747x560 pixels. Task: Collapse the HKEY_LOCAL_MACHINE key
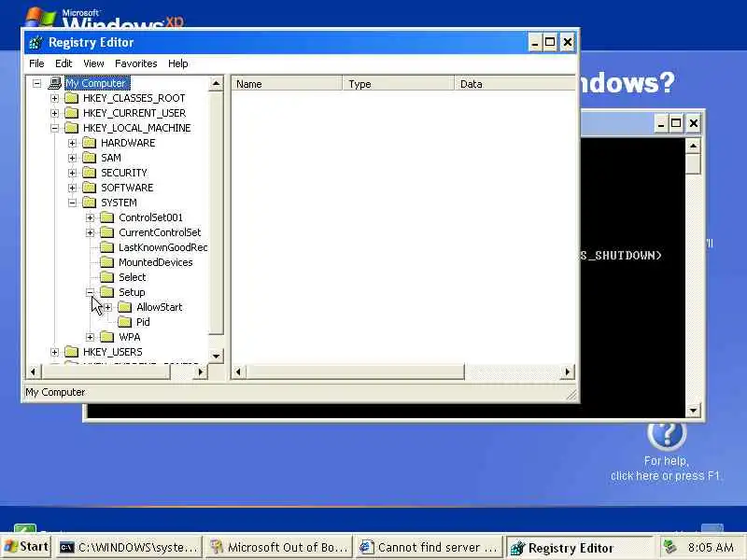click(54, 128)
